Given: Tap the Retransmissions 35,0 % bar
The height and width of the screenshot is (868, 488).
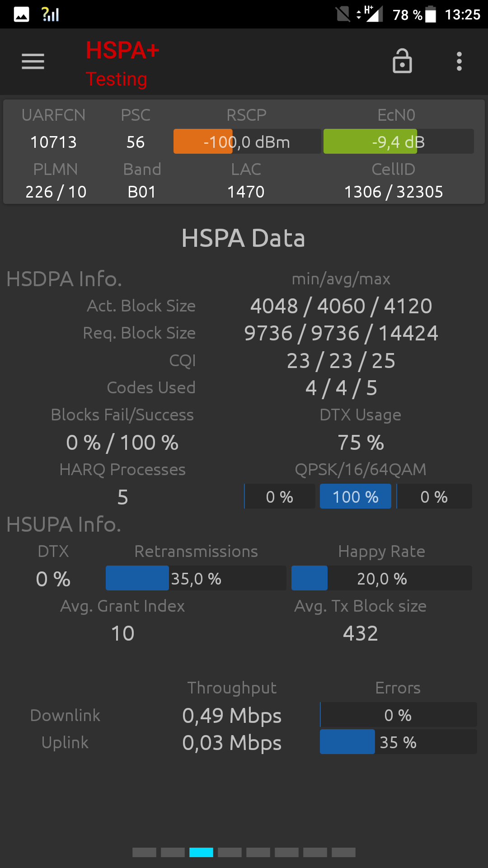Looking at the screenshot, I should click(196, 578).
